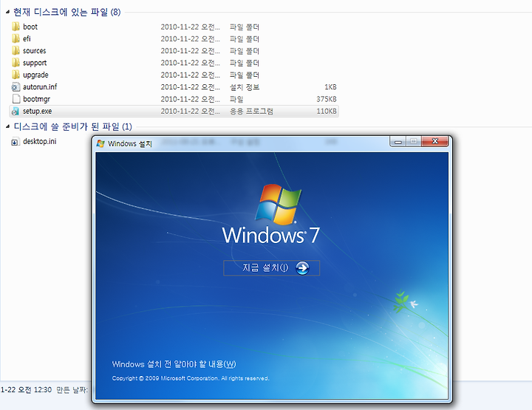Image resolution: width=532 pixels, height=410 pixels.
Task: Click the setup.exe application icon
Action: (x=16, y=111)
